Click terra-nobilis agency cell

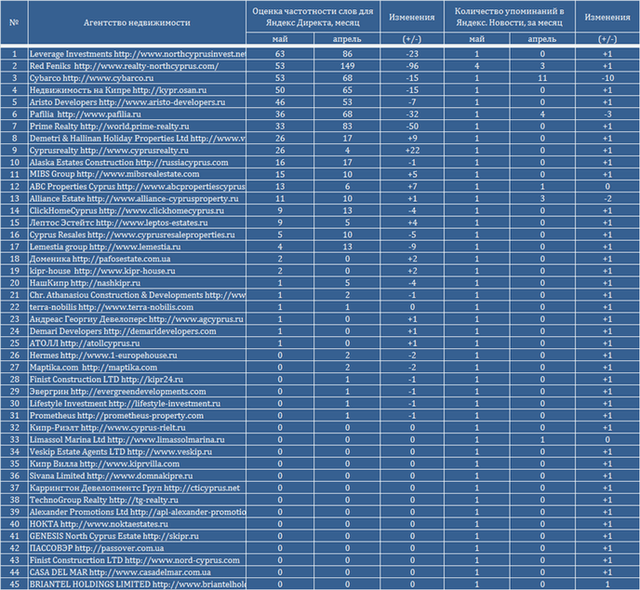point(137,307)
